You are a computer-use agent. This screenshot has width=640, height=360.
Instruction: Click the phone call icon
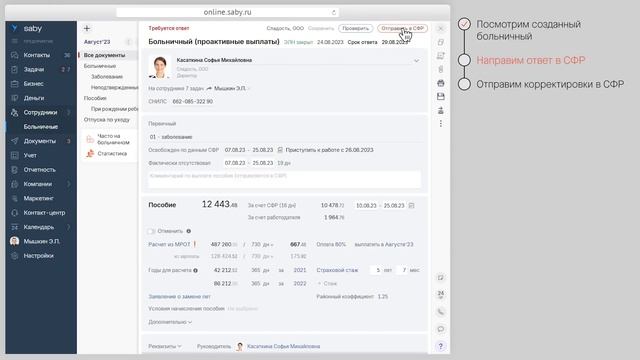[x=440, y=312]
